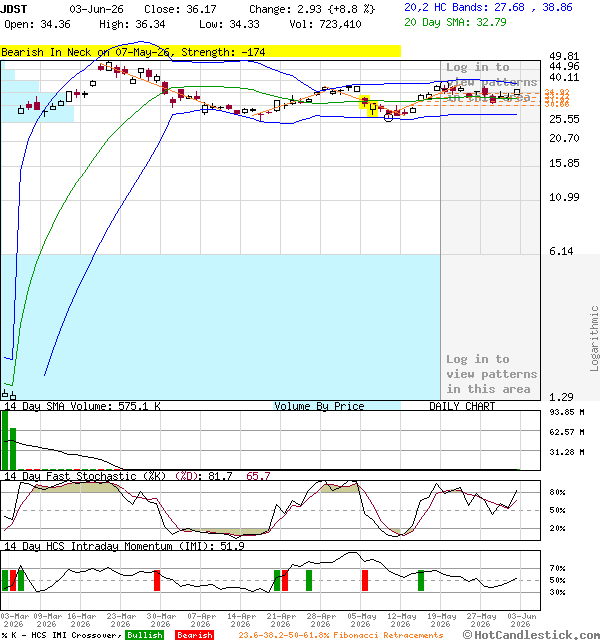Viewport: 600px width, 640px height.
Task: Click the JDST ticker symbol
Action: pos(14,9)
